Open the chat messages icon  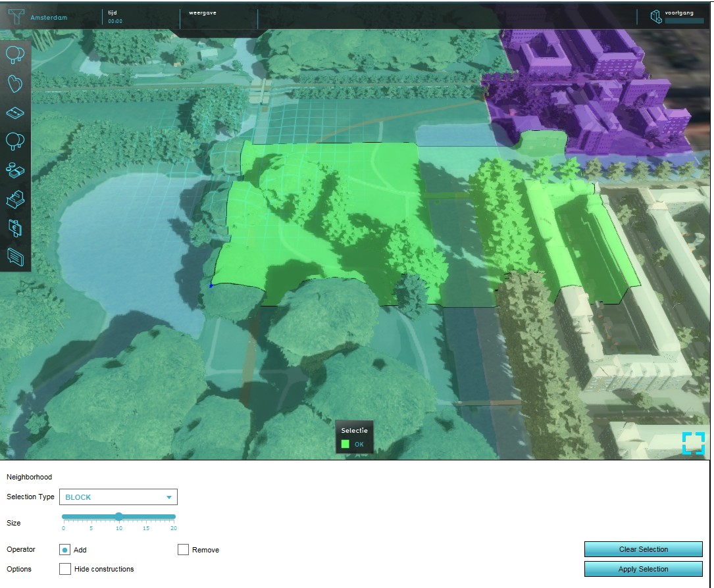(x=16, y=255)
